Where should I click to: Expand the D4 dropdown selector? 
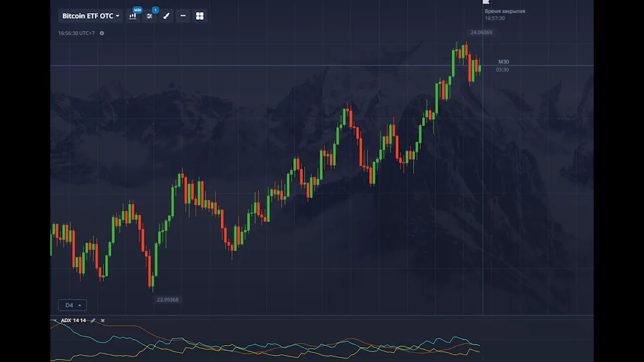(x=72, y=305)
